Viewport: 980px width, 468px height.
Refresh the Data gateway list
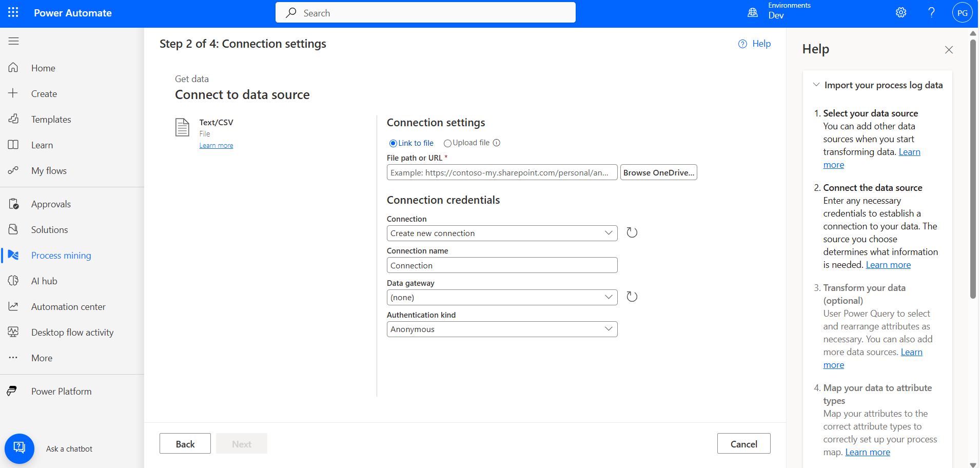tap(632, 297)
